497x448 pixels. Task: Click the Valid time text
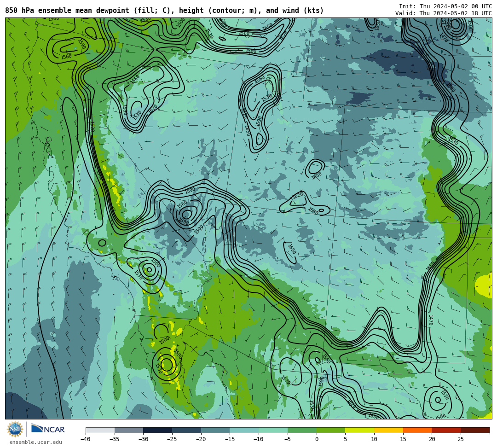(x=444, y=13)
